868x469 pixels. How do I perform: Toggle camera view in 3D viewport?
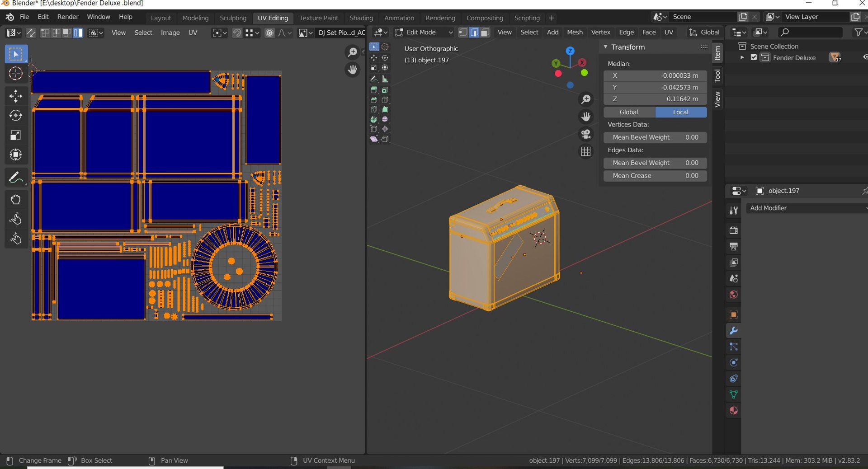click(x=586, y=134)
